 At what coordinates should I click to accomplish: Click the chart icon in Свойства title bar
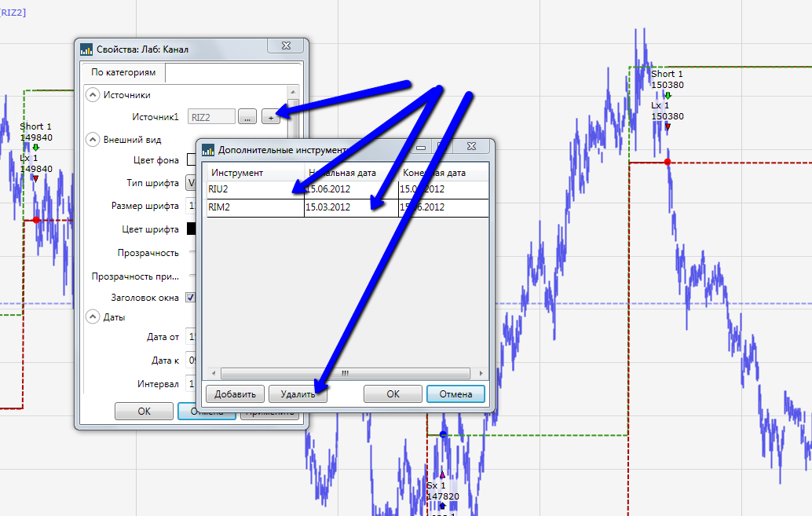point(86,49)
